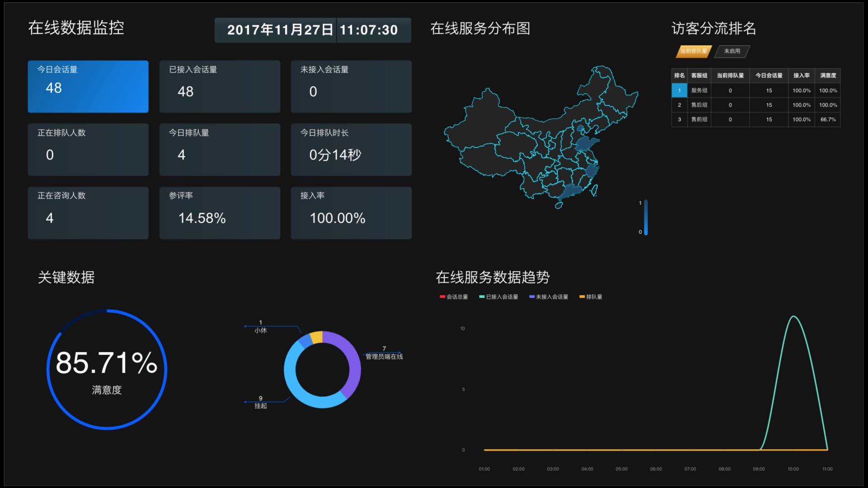This screenshot has width=868, height=488.
Task: Open the 正在排队人数 card
Action: (x=88, y=150)
